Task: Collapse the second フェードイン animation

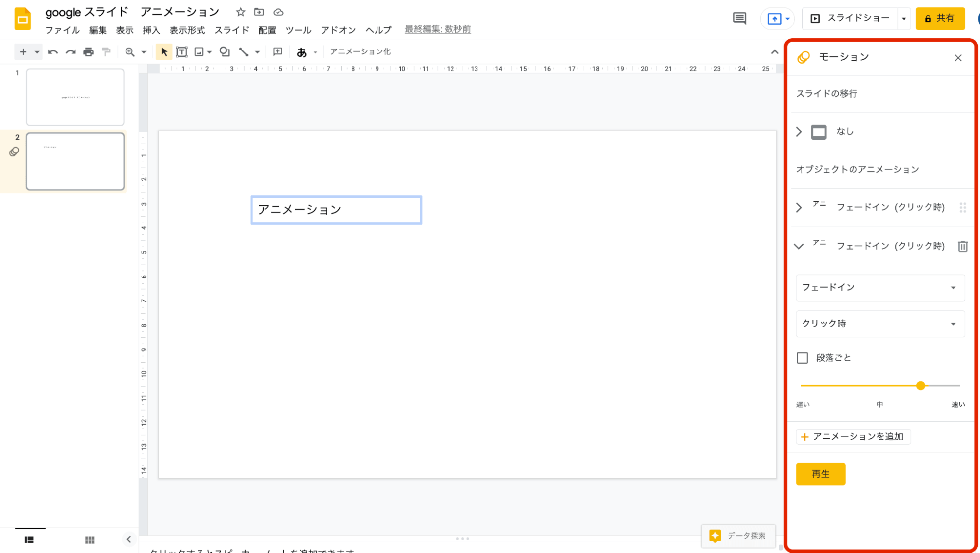Action: pos(799,246)
